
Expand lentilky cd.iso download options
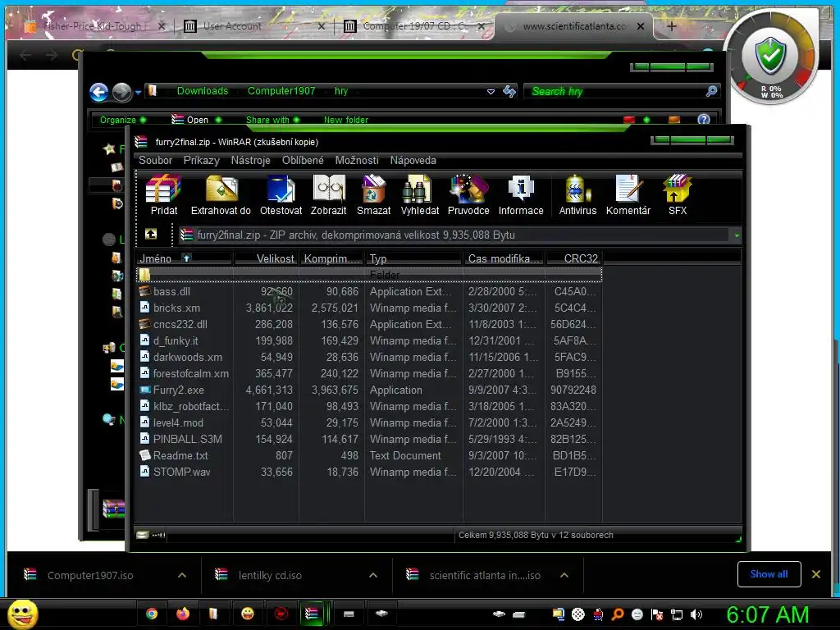pyautogui.click(x=373, y=575)
